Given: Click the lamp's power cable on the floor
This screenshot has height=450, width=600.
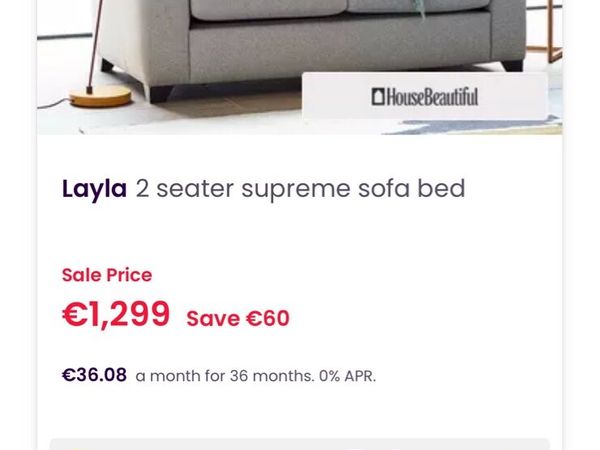Looking at the screenshot, I should click(x=54, y=104).
